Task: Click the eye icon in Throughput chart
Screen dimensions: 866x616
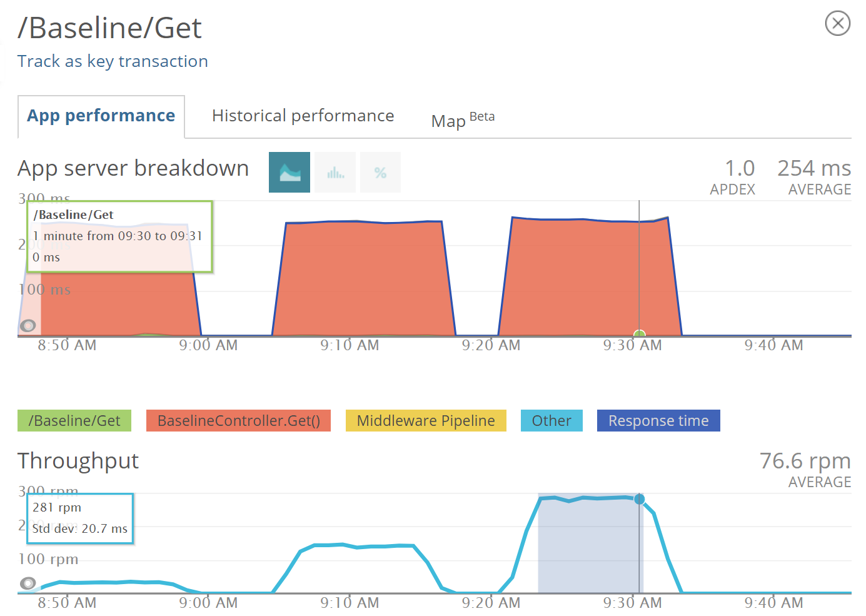Action: click(x=28, y=583)
